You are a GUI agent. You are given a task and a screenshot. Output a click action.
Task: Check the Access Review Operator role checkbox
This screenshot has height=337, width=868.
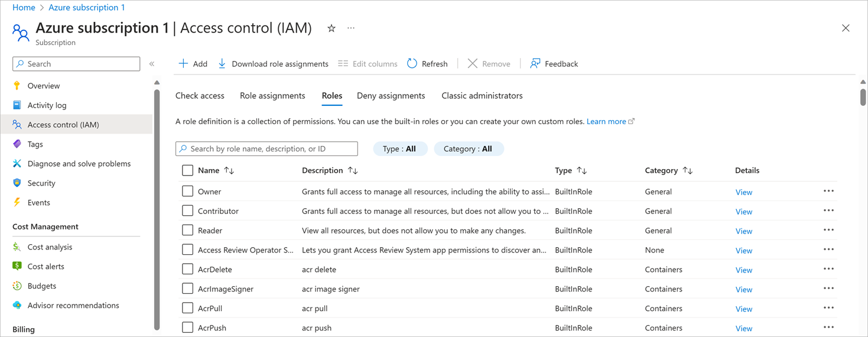pos(188,249)
